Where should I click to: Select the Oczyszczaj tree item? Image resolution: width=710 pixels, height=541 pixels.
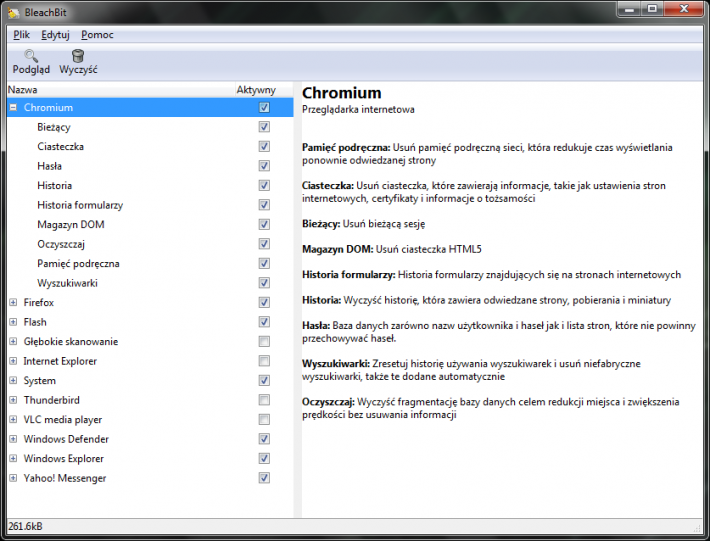(x=61, y=244)
